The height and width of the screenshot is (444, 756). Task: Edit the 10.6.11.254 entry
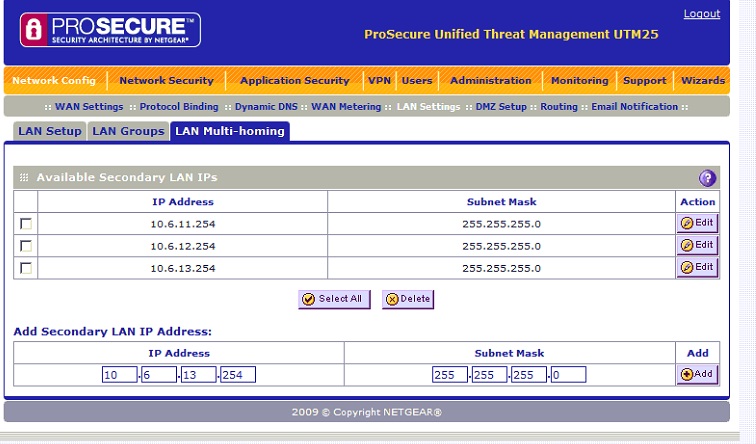[697, 223]
